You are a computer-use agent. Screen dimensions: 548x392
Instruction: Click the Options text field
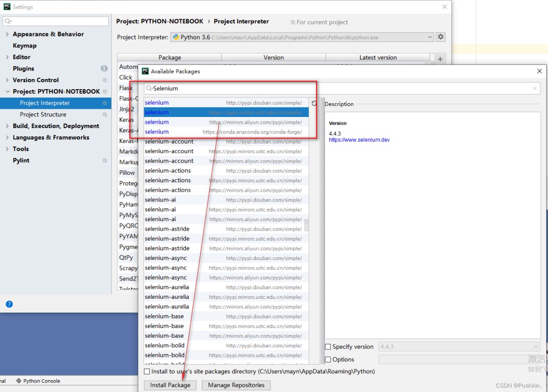(459, 360)
